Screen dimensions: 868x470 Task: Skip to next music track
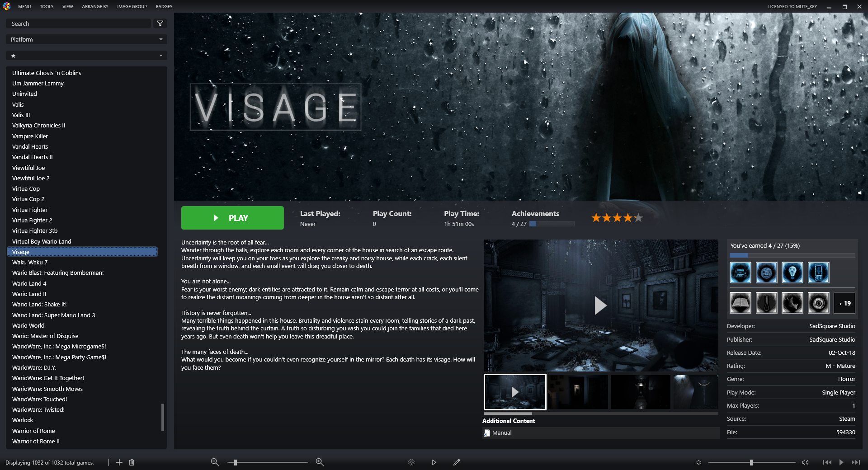tap(856, 462)
